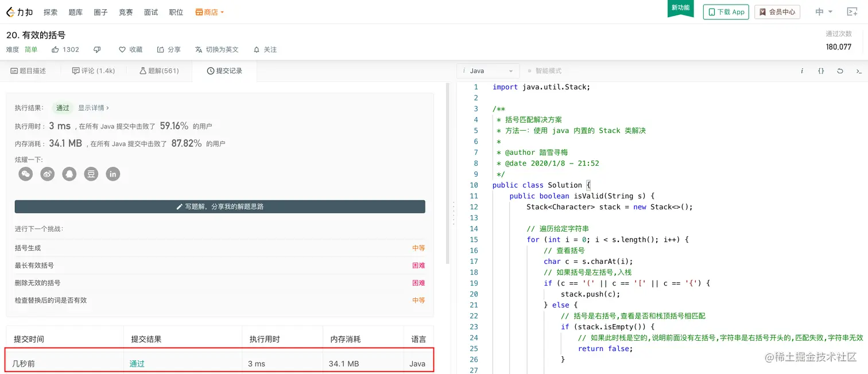Open the 中 site language dropdown

coord(824,11)
